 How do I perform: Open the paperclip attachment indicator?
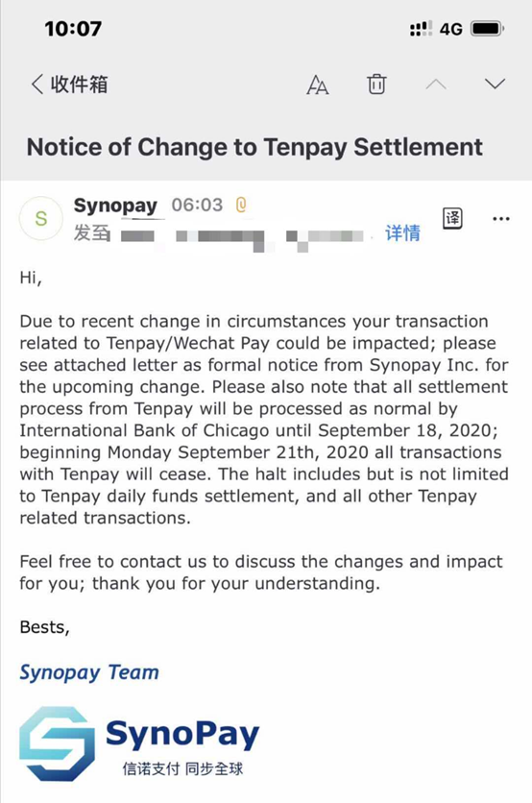[241, 205]
